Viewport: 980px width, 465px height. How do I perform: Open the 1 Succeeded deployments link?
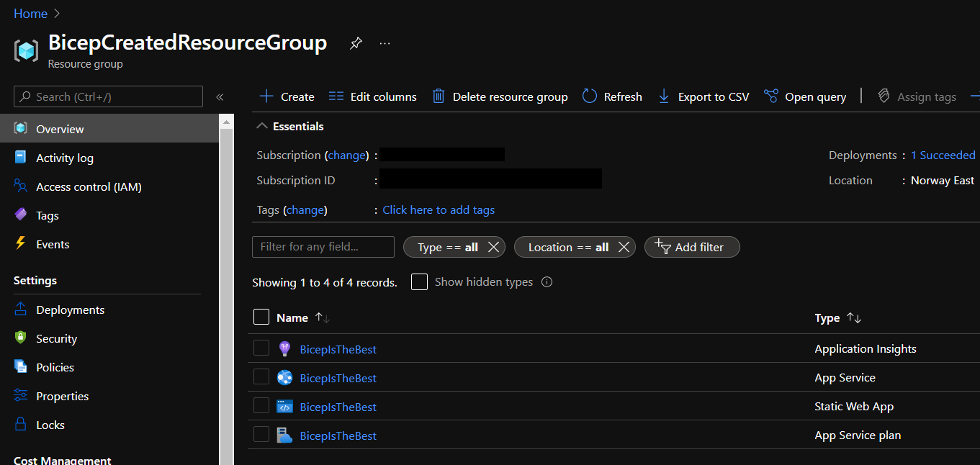943,155
